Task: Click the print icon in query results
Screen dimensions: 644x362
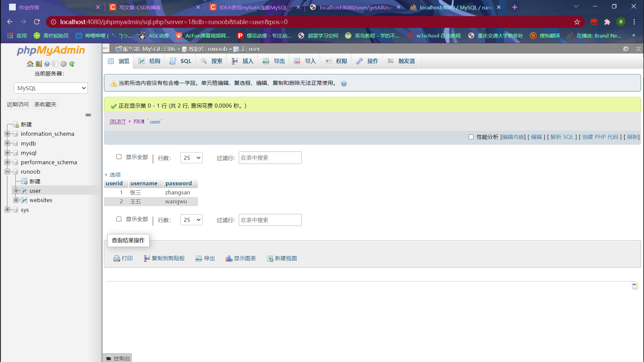Action: (117, 258)
